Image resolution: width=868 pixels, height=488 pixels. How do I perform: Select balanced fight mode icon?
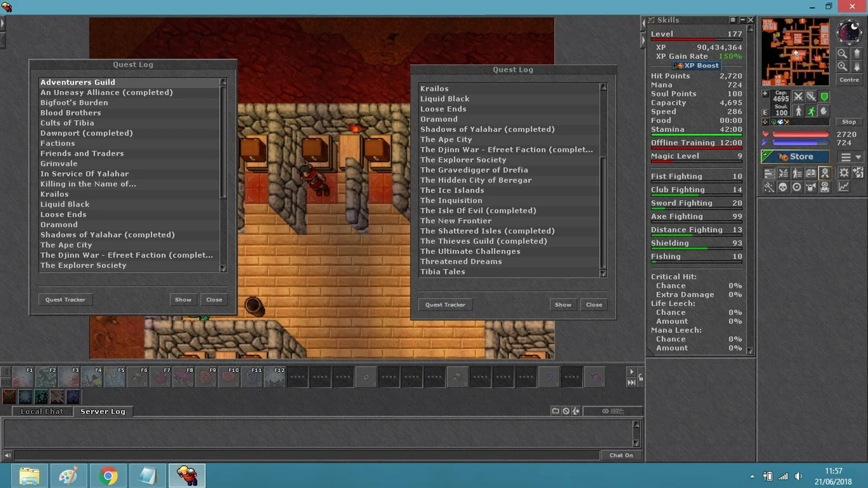click(x=811, y=97)
